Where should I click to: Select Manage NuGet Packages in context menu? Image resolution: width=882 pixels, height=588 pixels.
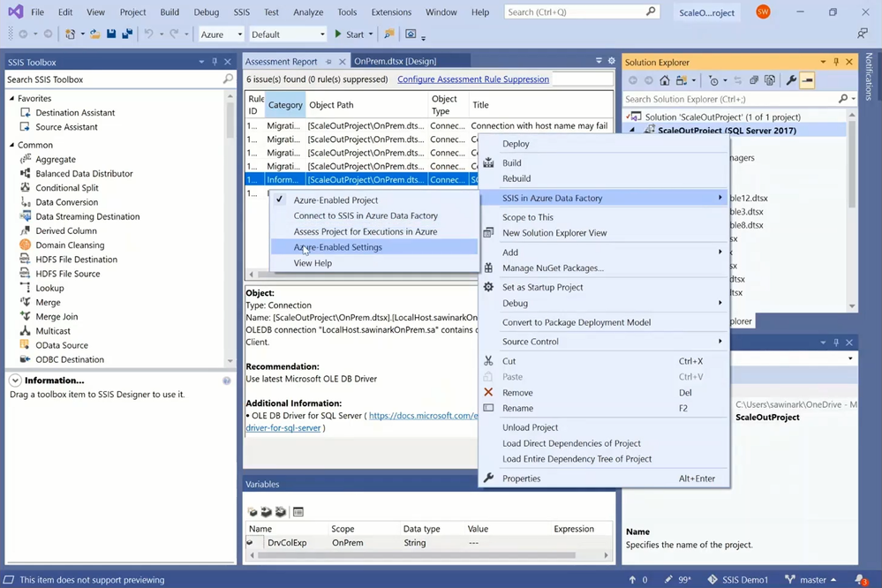[604, 268]
